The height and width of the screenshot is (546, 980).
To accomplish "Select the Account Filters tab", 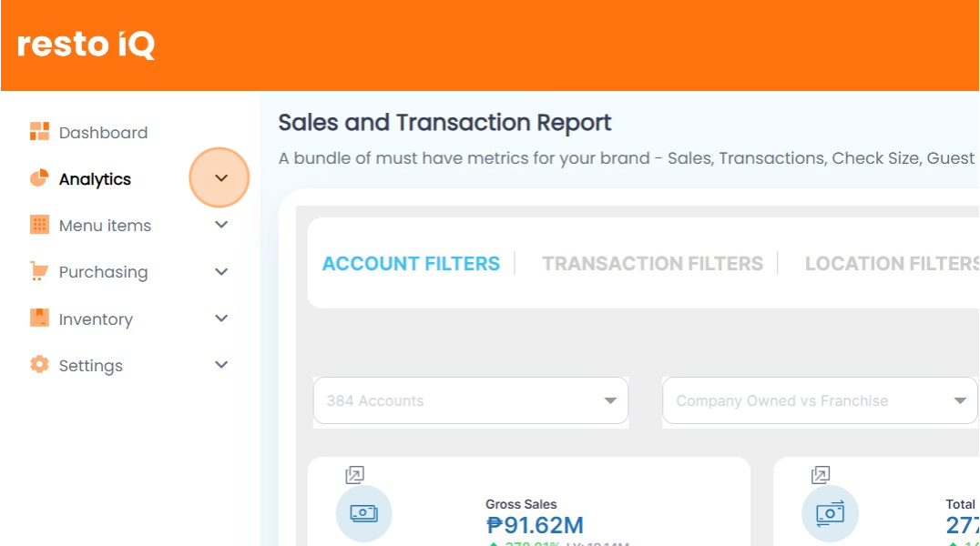I will 411,264.
